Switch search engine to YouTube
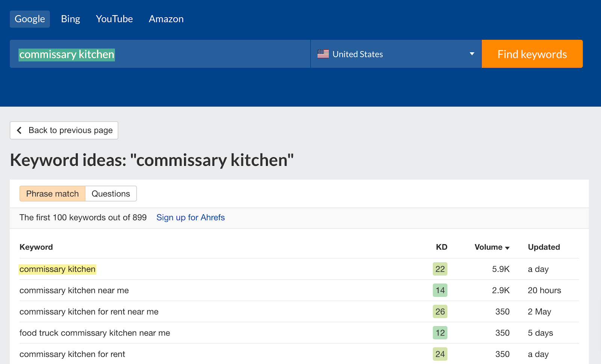601x364 pixels. (114, 19)
